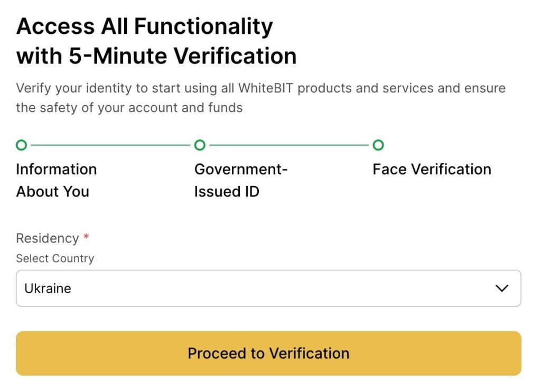The height and width of the screenshot is (392, 541).
Task: Click the Ukraine value in the country selector
Action: pyautogui.click(x=48, y=288)
